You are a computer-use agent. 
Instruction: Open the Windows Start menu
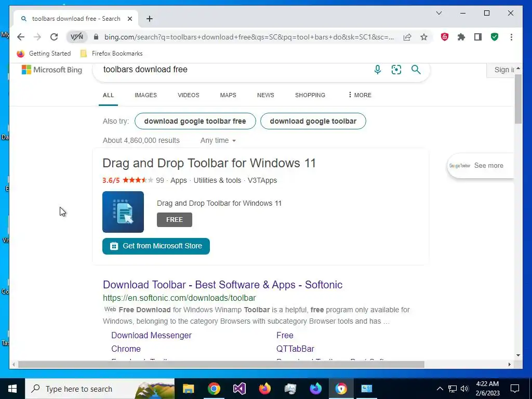pyautogui.click(x=12, y=389)
